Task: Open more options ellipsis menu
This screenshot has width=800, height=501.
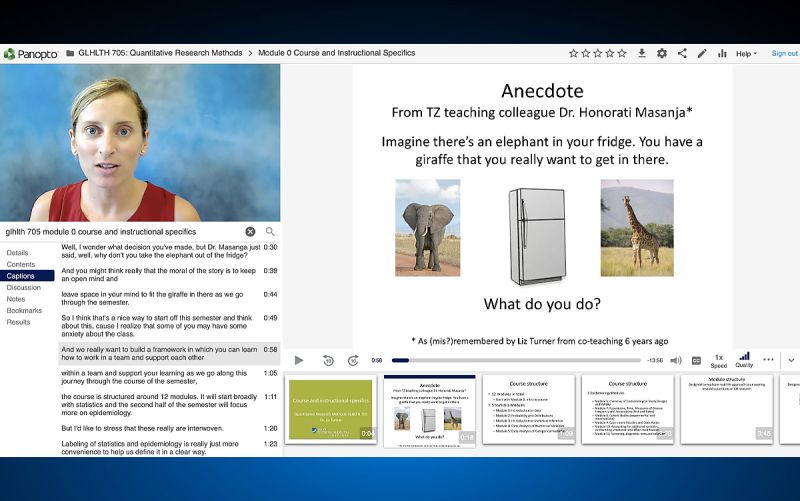Action: pos(768,360)
